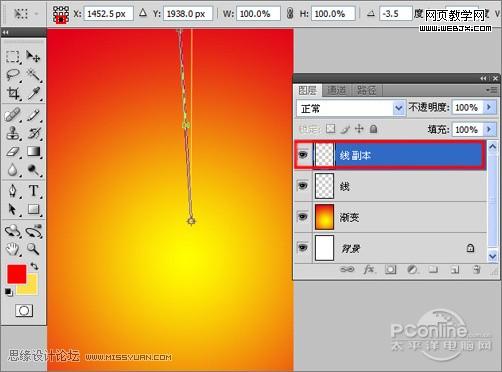502x372 pixels.
Task: Select the History Brush tool
Action: [x=33, y=133]
